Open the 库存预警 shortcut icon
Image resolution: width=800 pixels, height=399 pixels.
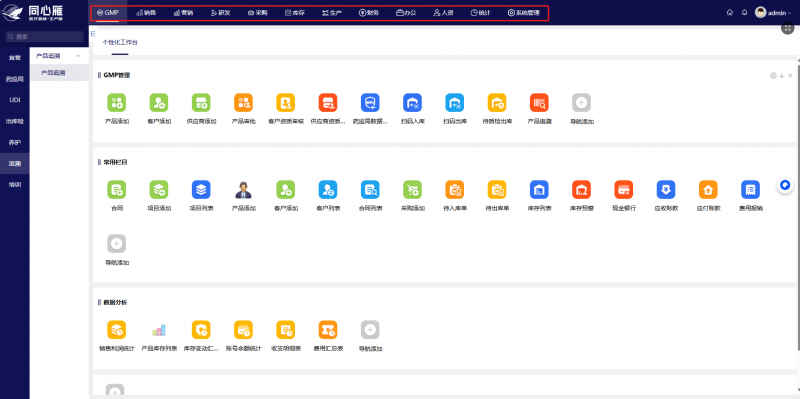(x=581, y=189)
